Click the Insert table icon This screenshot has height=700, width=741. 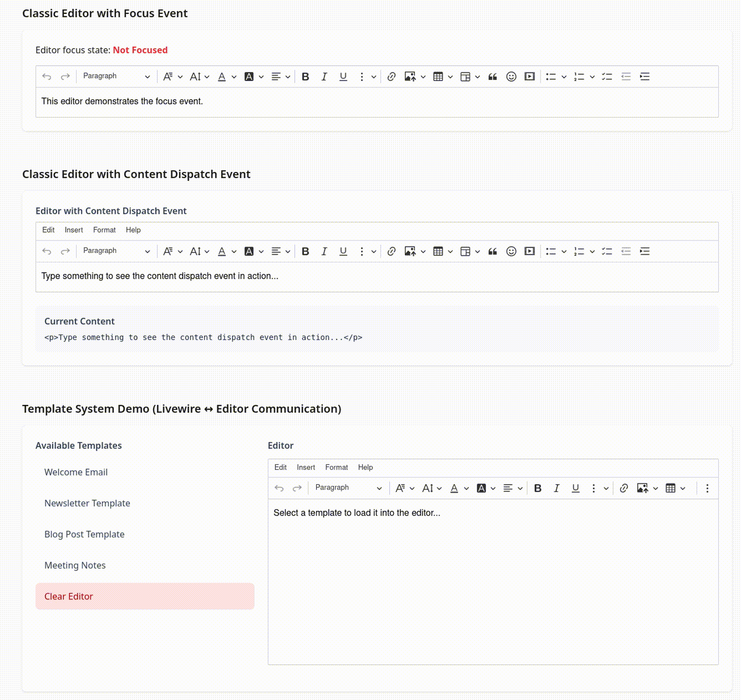pyautogui.click(x=439, y=77)
